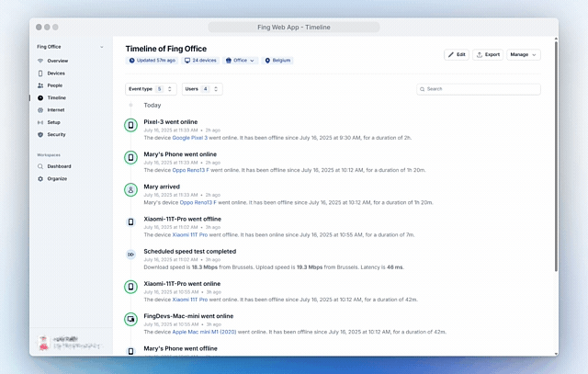Open the Office type dropdown chip

240,61
